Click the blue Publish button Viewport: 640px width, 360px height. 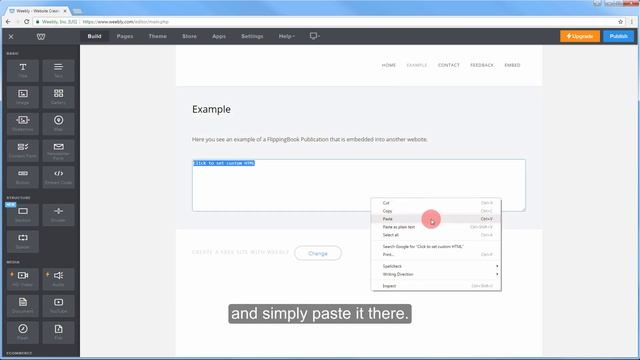[618, 36]
